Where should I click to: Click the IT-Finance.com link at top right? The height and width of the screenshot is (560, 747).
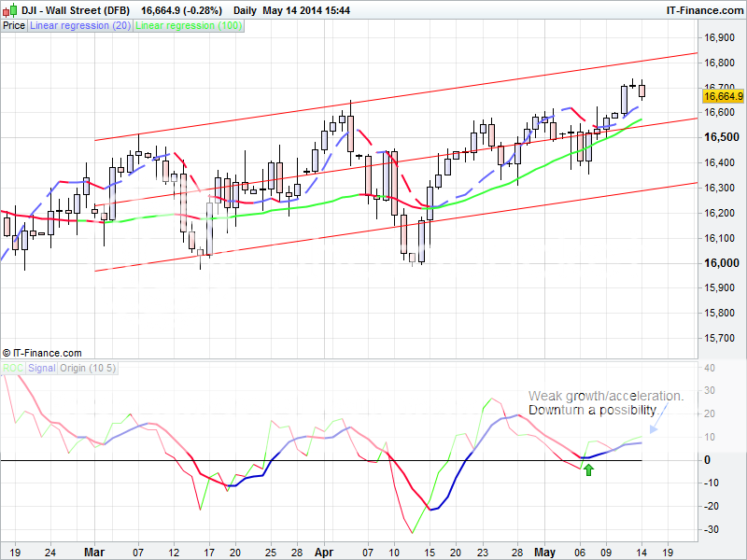tap(703, 9)
